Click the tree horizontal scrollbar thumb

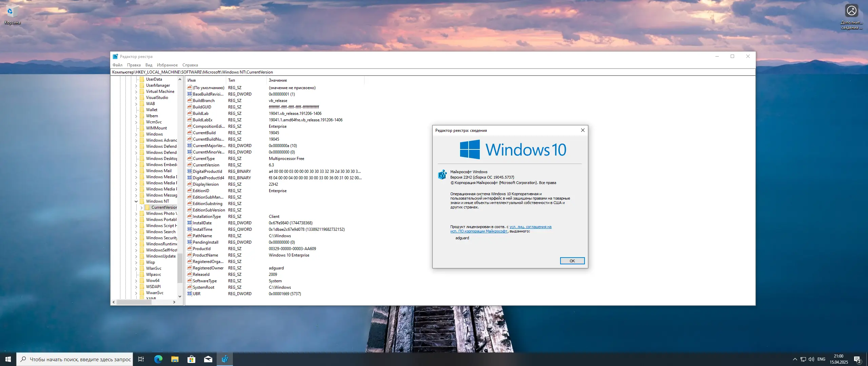(x=134, y=302)
